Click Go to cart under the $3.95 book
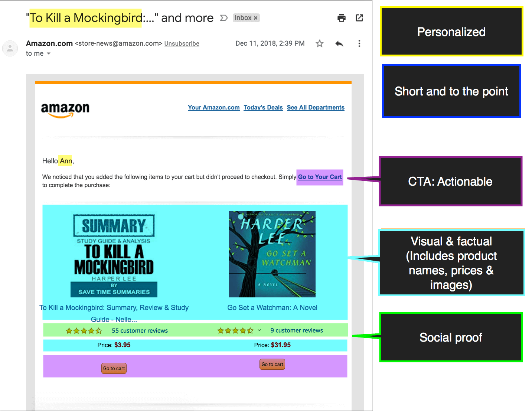The image size is (532, 411). click(x=114, y=368)
